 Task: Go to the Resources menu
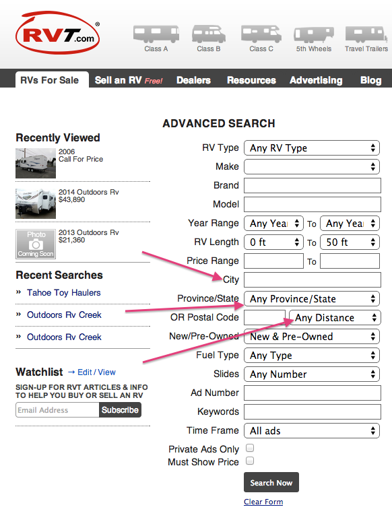[x=251, y=80]
